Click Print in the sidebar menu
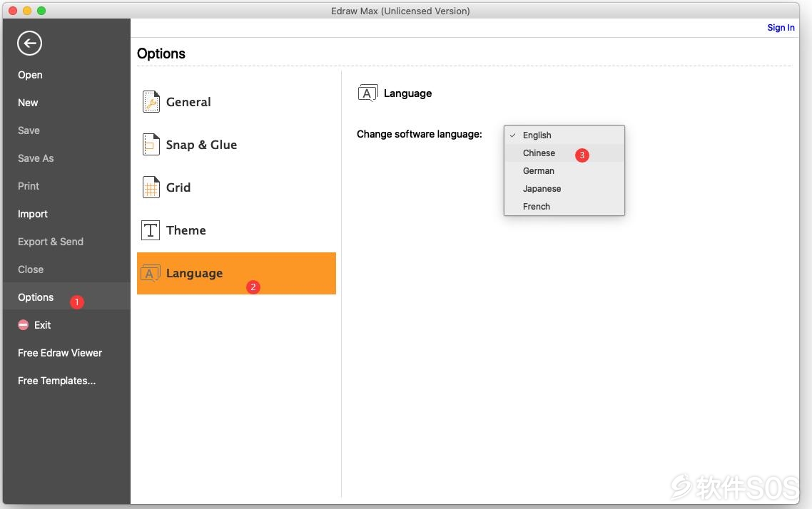This screenshot has width=812, height=509. pos(66,186)
